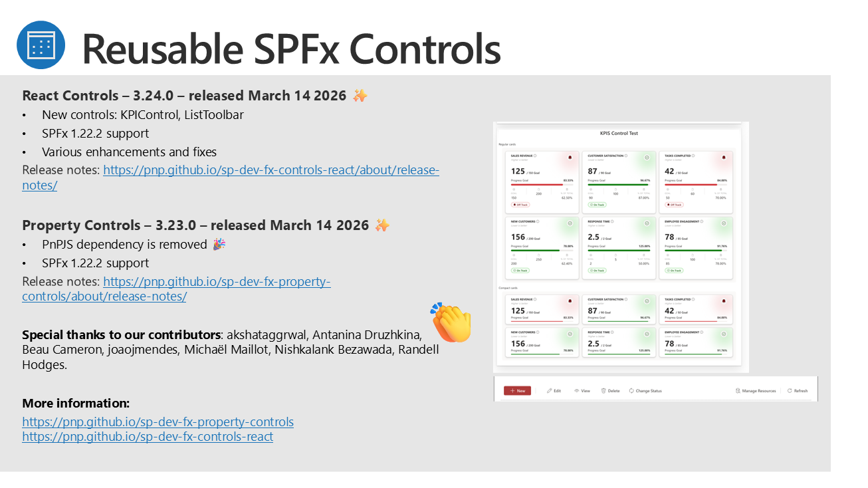Click the Delete trash icon in the toolbar
This screenshot has height=488, width=868.
coord(603,391)
